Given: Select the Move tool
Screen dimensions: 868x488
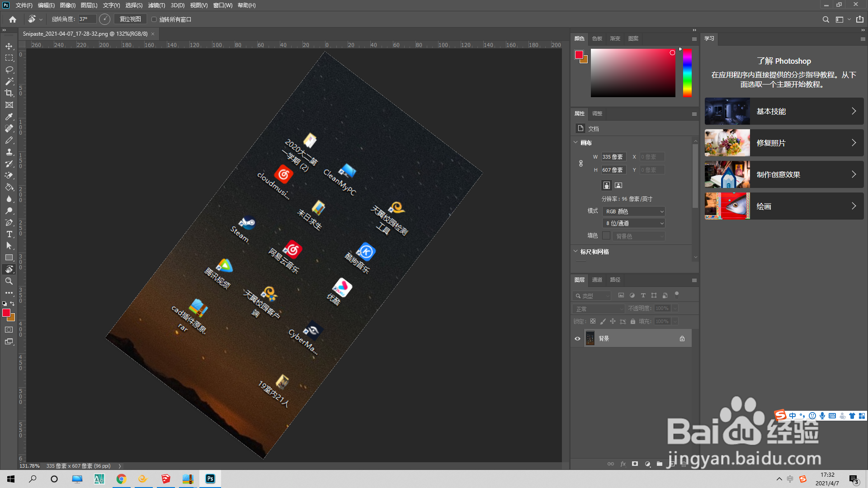Looking at the screenshot, I should (9, 46).
